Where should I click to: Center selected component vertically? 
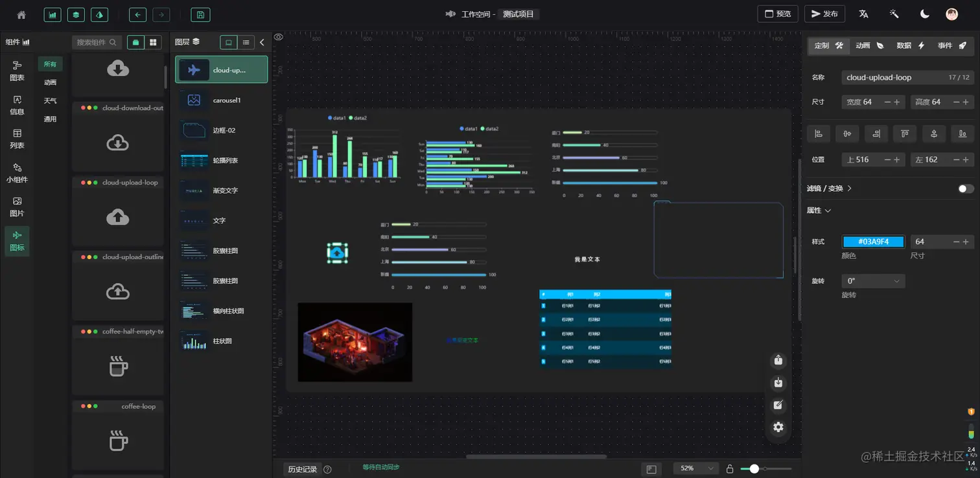[934, 134]
